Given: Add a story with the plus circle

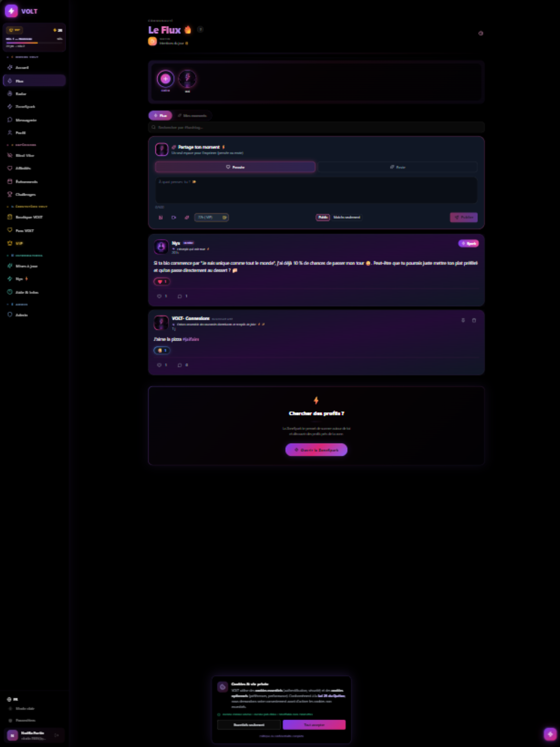Looking at the screenshot, I should click(x=166, y=79).
